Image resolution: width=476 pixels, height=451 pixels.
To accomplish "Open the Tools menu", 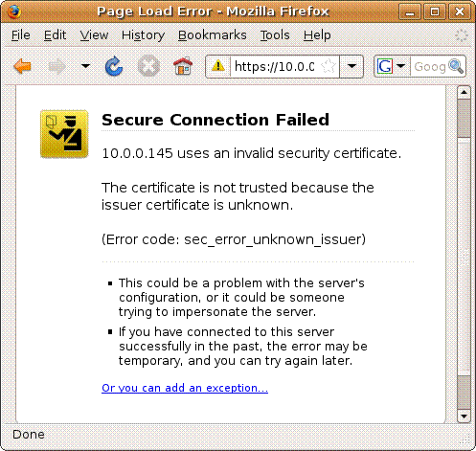I will (x=275, y=35).
